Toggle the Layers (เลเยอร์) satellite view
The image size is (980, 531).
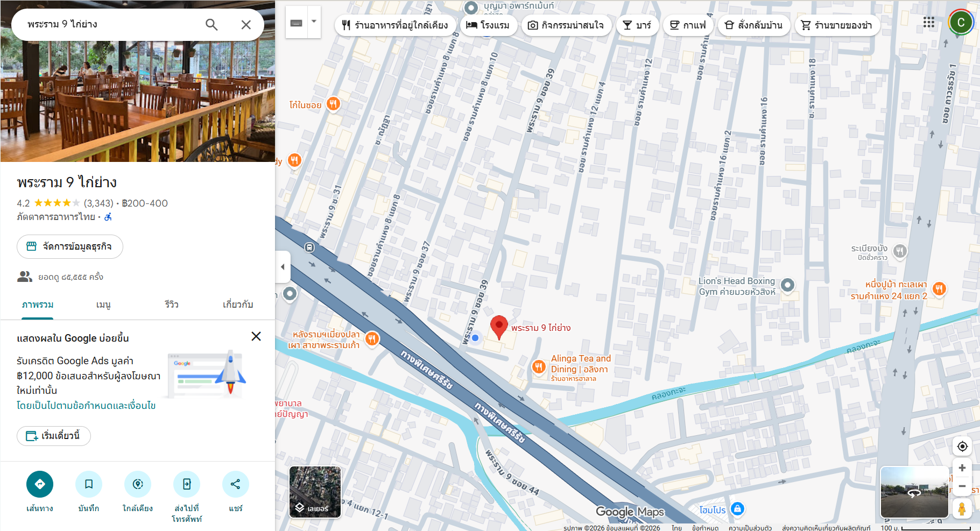coord(315,492)
